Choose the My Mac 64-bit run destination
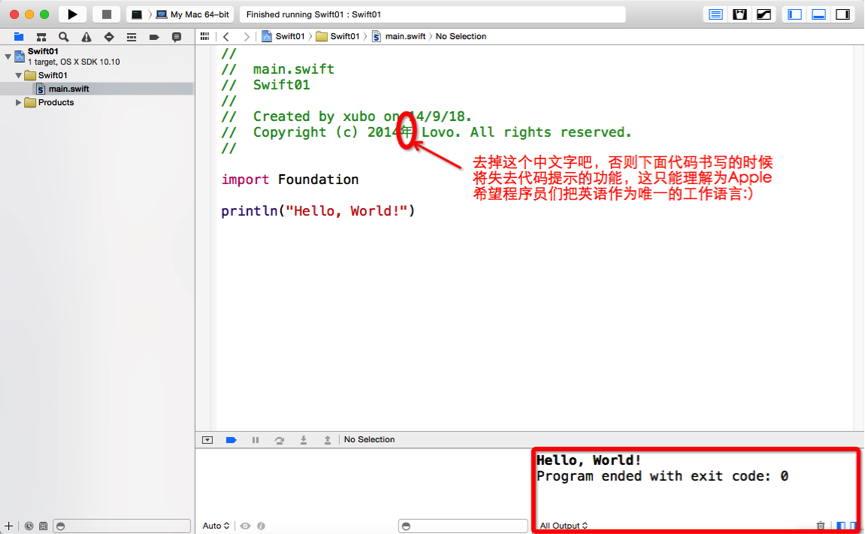 coord(193,14)
